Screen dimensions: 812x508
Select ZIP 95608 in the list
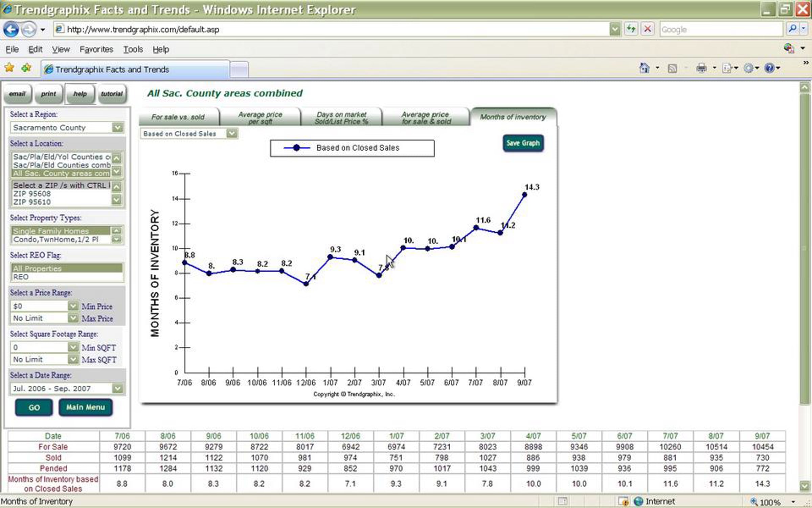(32, 194)
